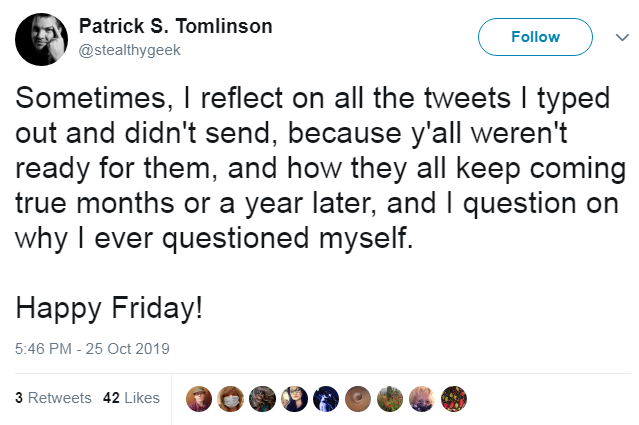
Task: Follow Patrick S. Tomlinson
Action: click(x=535, y=37)
